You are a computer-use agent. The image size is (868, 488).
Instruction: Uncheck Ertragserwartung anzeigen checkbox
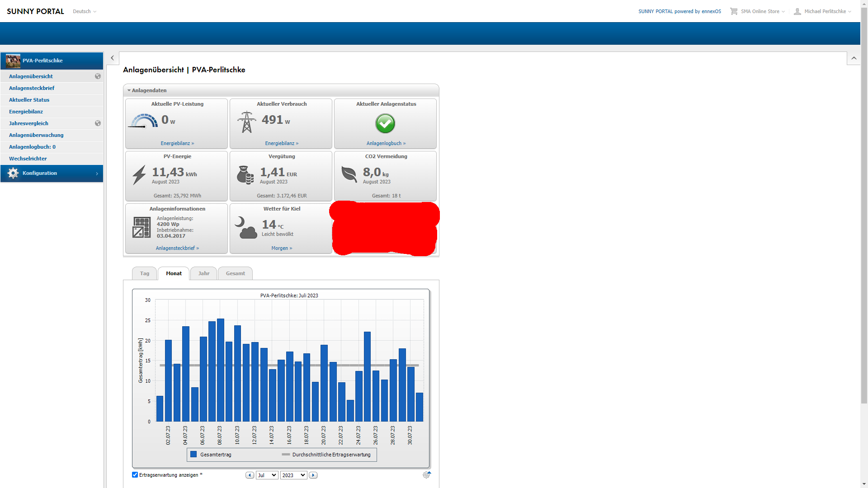[x=135, y=474]
